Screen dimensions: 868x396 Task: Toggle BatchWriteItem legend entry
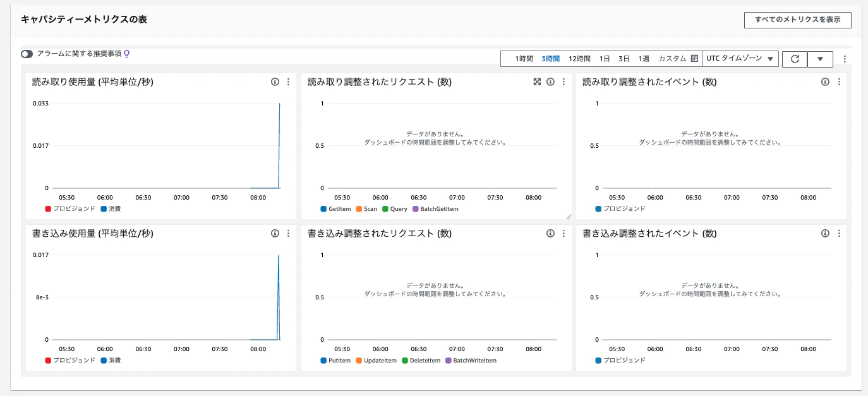[x=471, y=360]
